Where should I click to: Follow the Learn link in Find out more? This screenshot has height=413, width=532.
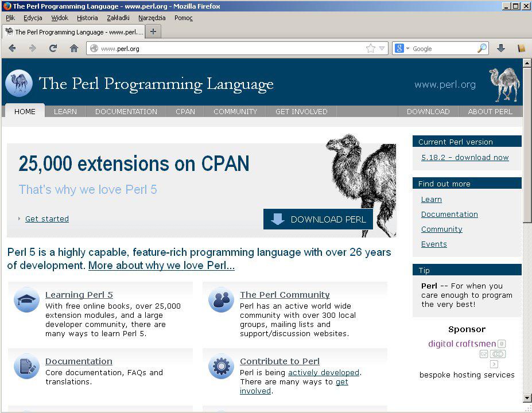click(431, 200)
